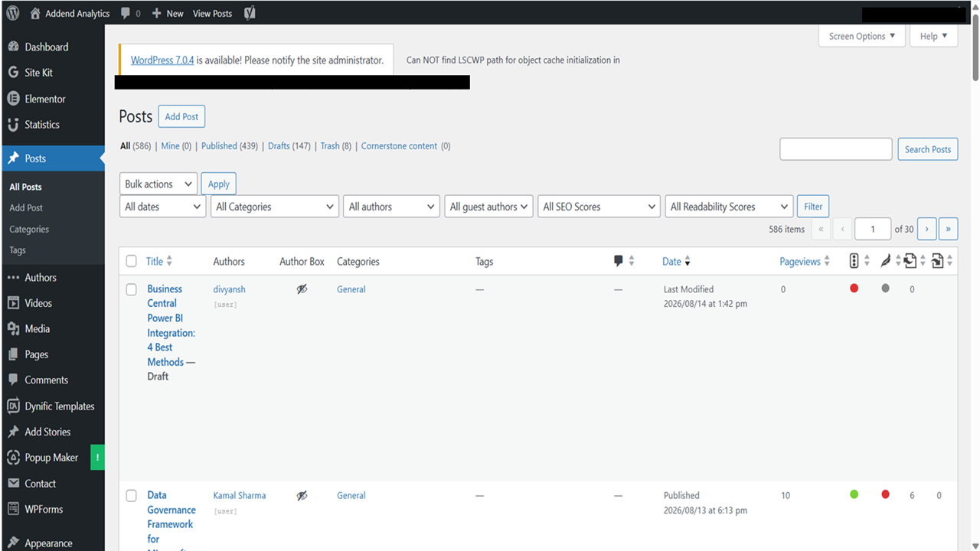980x551 pixels.
Task: Check the select-all posts checkbox
Action: tap(132, 262)
